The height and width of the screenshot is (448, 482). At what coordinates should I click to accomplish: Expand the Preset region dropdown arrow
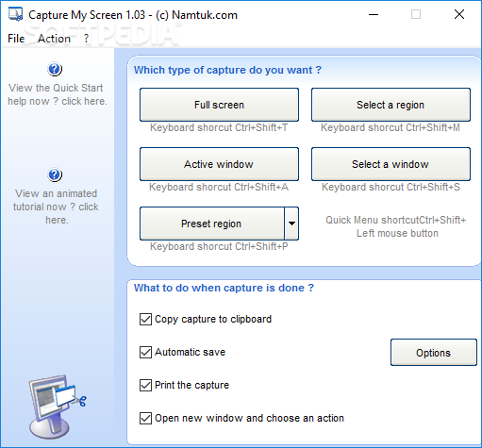(291, 224)
